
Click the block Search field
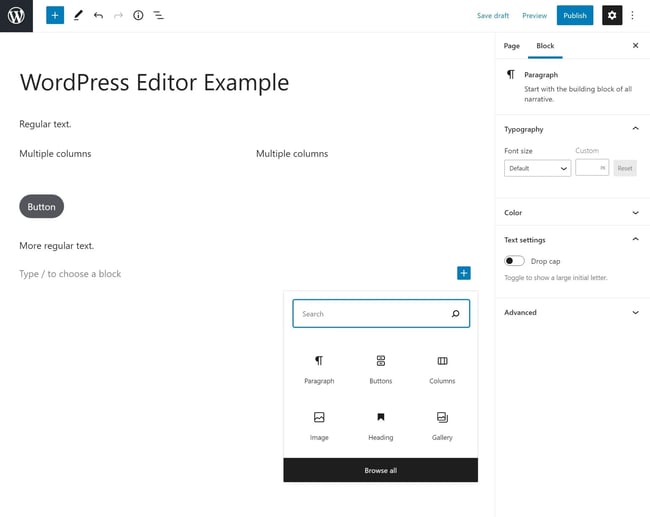tap(372, 314)
